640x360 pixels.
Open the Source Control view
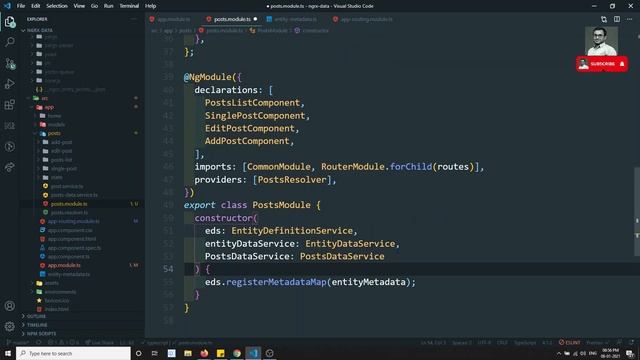10,63
